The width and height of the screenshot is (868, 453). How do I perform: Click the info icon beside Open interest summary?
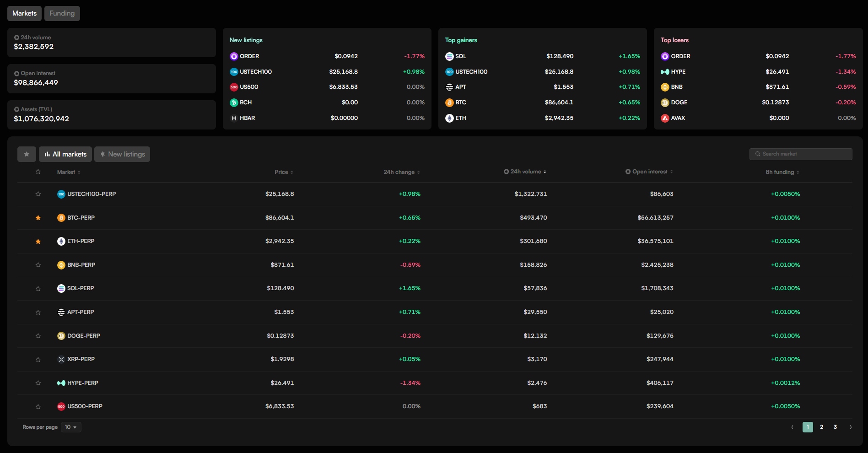[x=16, y=73]
